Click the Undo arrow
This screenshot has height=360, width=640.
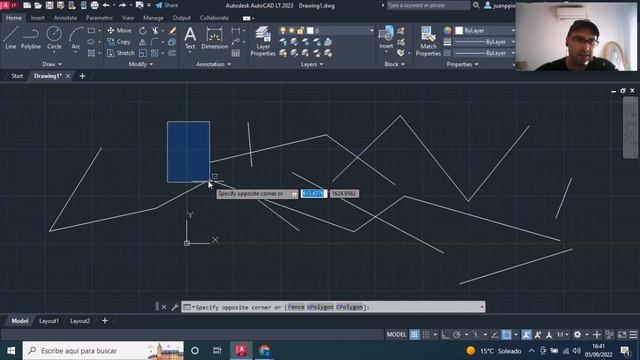(106, 5)
